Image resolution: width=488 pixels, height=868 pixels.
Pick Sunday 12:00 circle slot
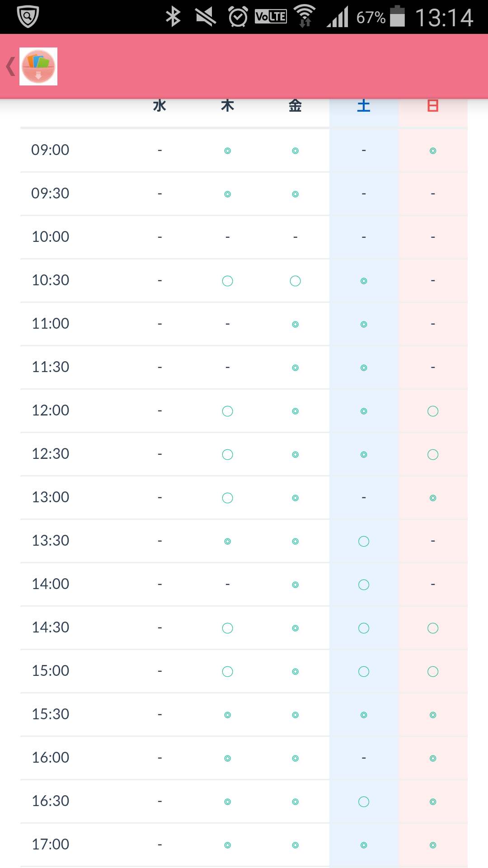(x=433, y=411)
